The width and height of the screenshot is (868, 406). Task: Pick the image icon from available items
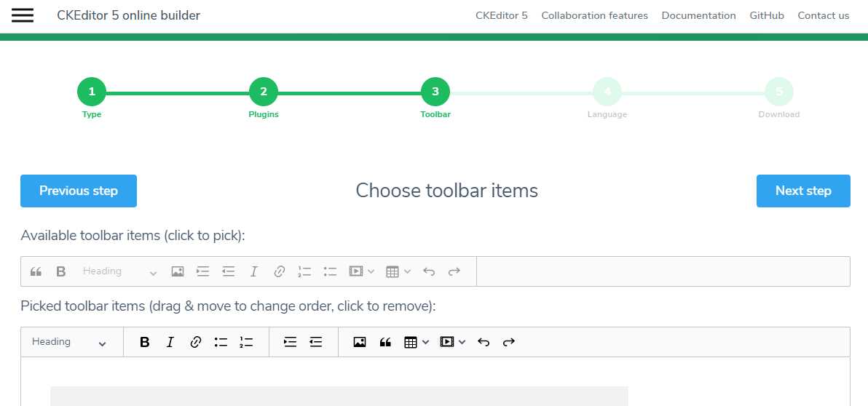[x=177, y=271]
